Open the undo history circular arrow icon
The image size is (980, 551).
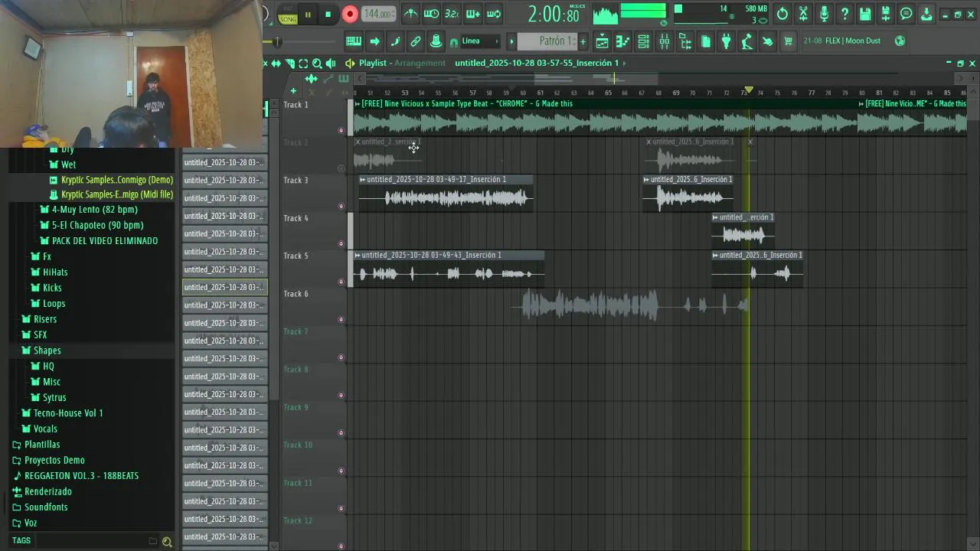[x=782, y=14]
